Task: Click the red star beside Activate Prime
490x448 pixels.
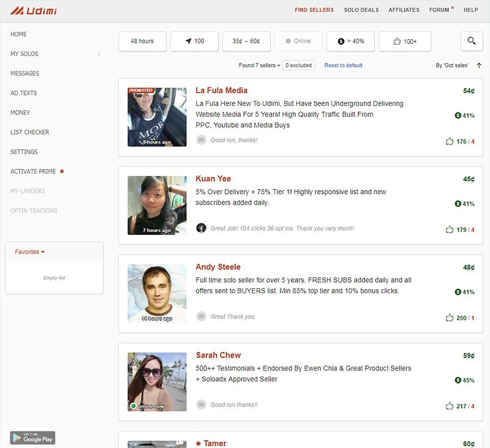Action: click(62, 171)
